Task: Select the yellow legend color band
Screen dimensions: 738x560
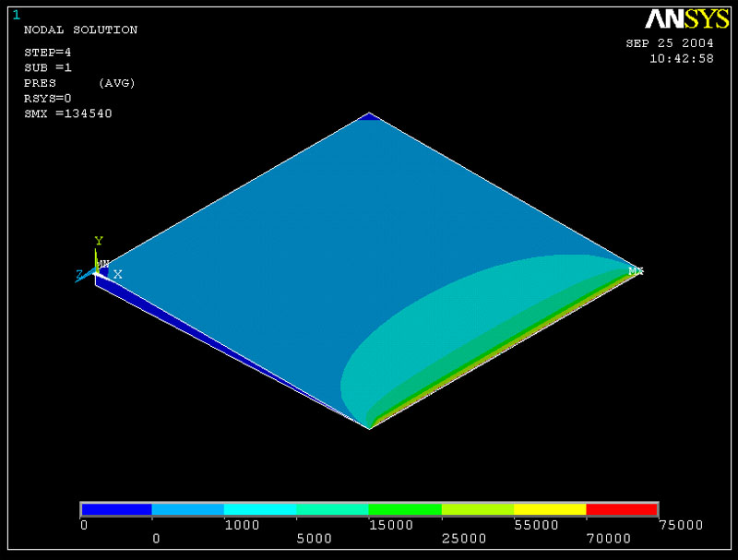Action: pyautogui.click(x=550, y=509)
